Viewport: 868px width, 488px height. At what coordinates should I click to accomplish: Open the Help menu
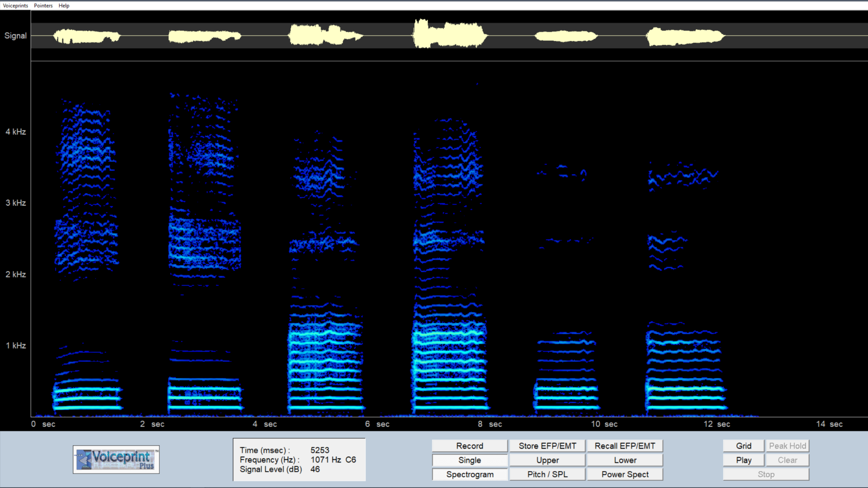click(64, 6)
